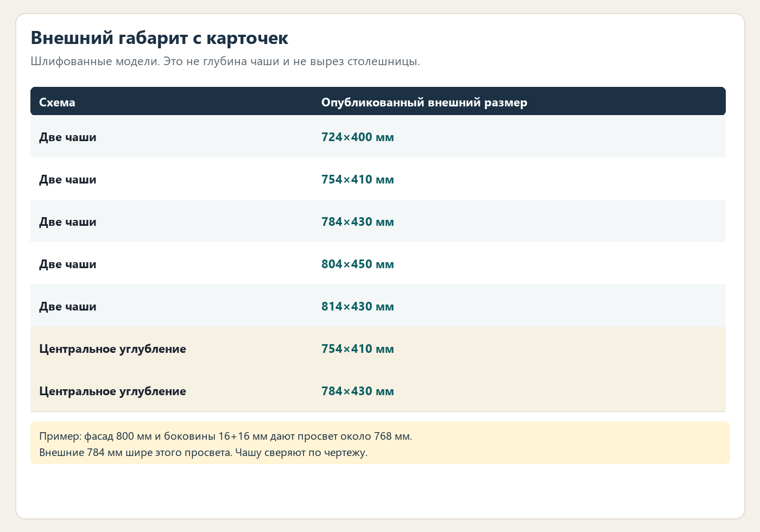Select "754×410 мм" in the "Центральное углубление" row
Image resolution: width=760 pixels, height=532 pixels.
(358, 349)
